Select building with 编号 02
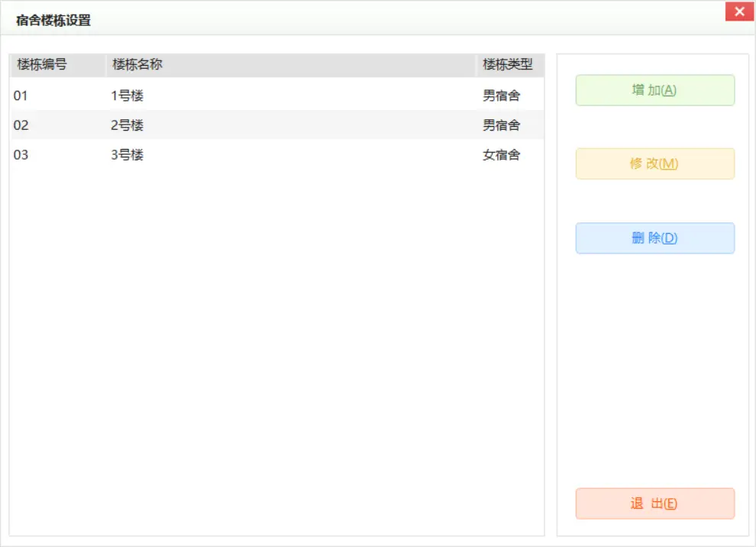This screenshot has height=547, width=756. (x=21, y=125)
